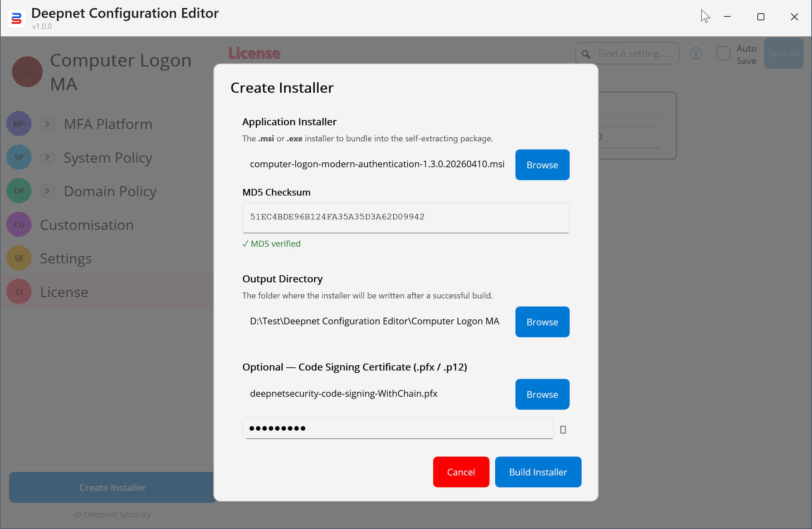The height and width of the screenshot is (529, 812).
Task: Cancel the Create Installer dialog
Action: click(461, 472)
